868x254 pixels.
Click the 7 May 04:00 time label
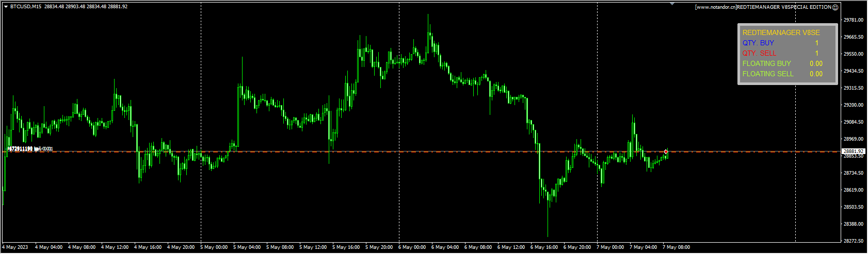(x=644, y=247)
